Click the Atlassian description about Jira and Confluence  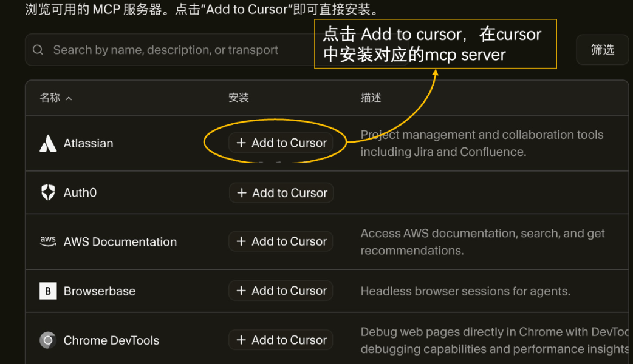(x=482, y=143)
